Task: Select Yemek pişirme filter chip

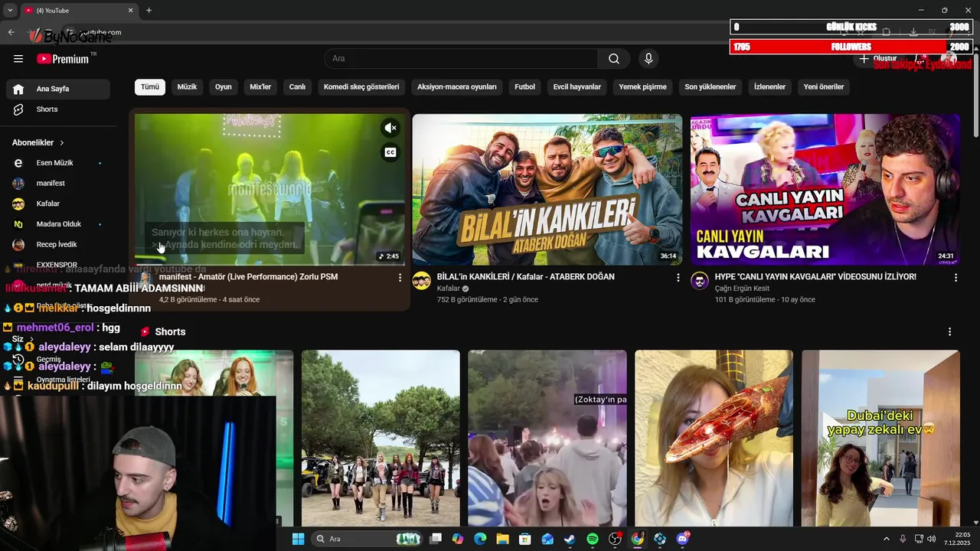Action: (x=642, y=87)
